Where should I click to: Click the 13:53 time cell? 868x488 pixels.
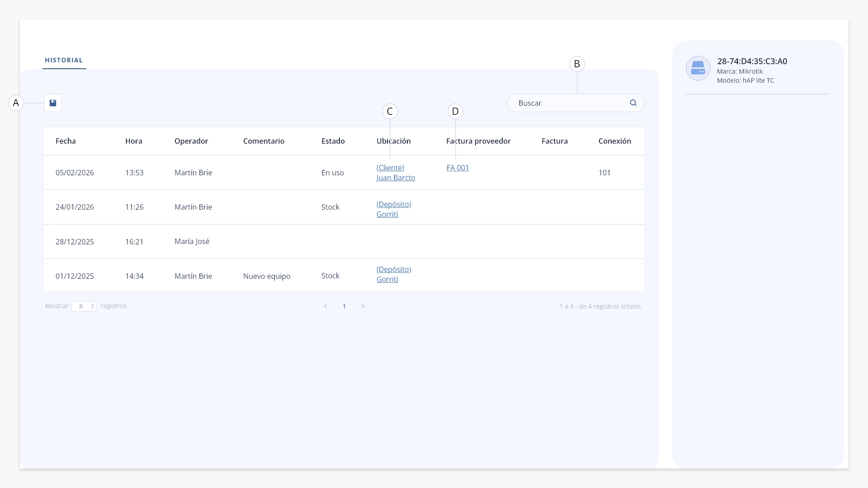[134, 173]
